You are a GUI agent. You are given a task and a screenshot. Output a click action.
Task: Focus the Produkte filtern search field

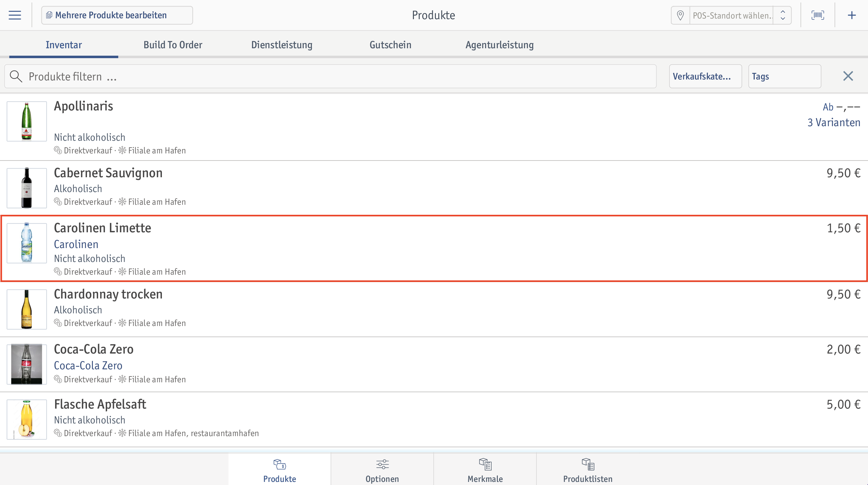[330, 76]
